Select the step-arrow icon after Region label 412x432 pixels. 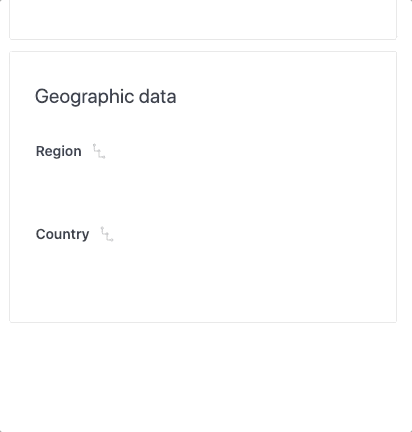(x=99, y=151)
